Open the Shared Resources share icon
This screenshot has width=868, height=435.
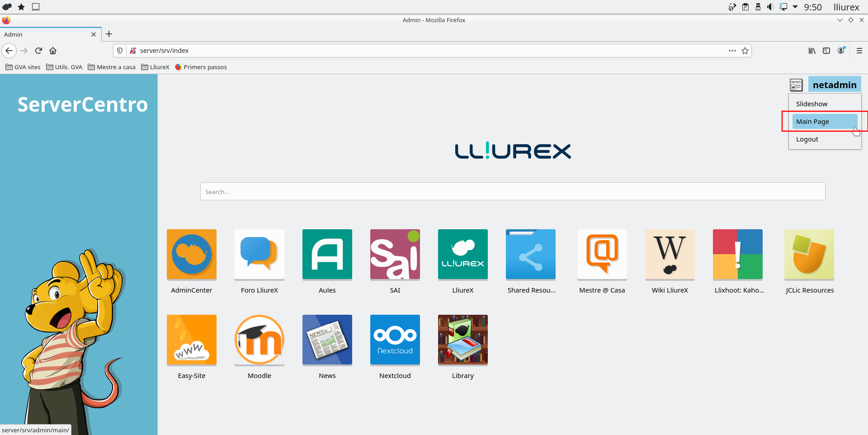[x=530, y=254]
